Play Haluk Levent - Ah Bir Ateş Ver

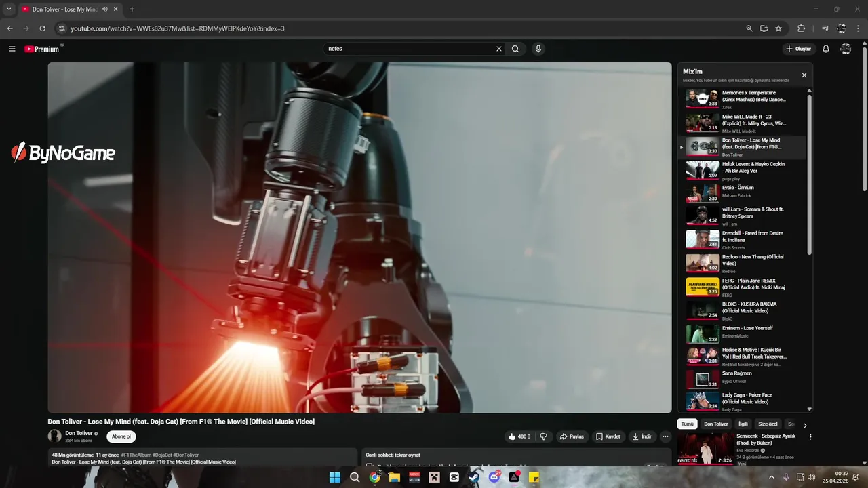[x=742, y=170]
